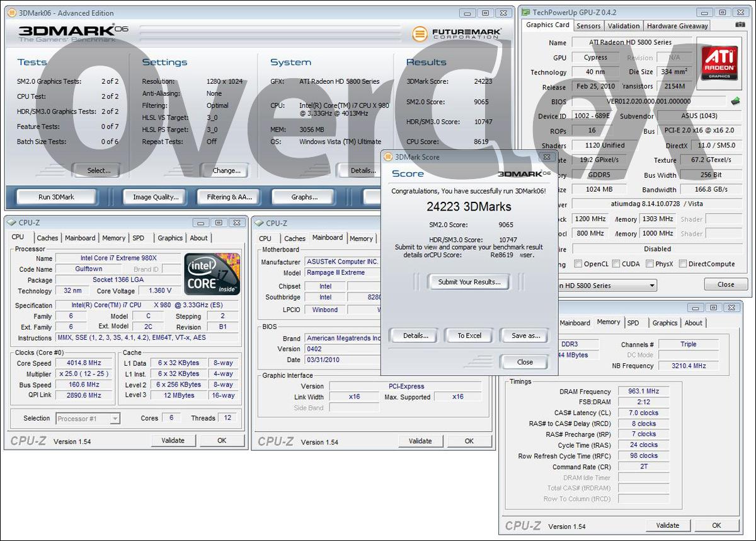This screenshot has width=756, height=541.
Task: Enable the OpenCL checkbox in GPU-Z
Action: (578, 264)
